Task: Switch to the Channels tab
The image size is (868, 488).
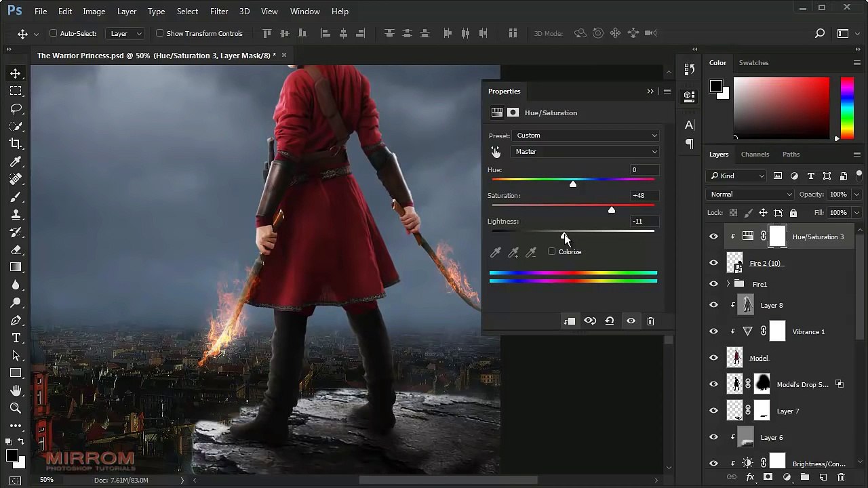Action: [755, 155]
